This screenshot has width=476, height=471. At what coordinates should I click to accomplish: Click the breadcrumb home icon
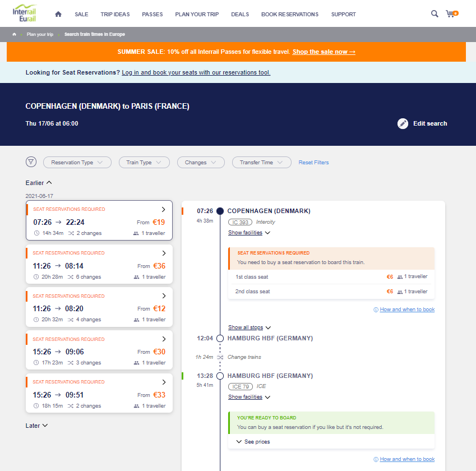15,34
